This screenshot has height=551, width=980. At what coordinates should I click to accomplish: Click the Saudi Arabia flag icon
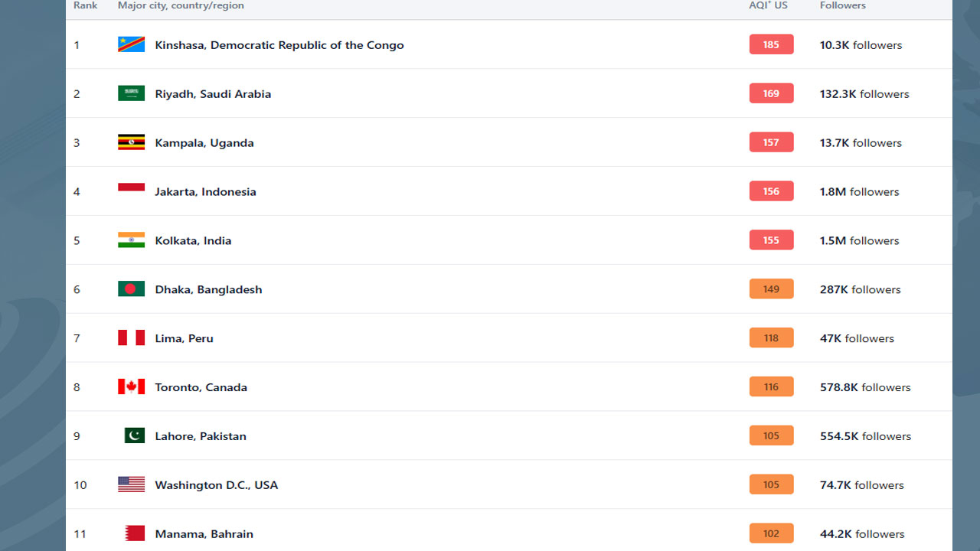pos(131,93)
